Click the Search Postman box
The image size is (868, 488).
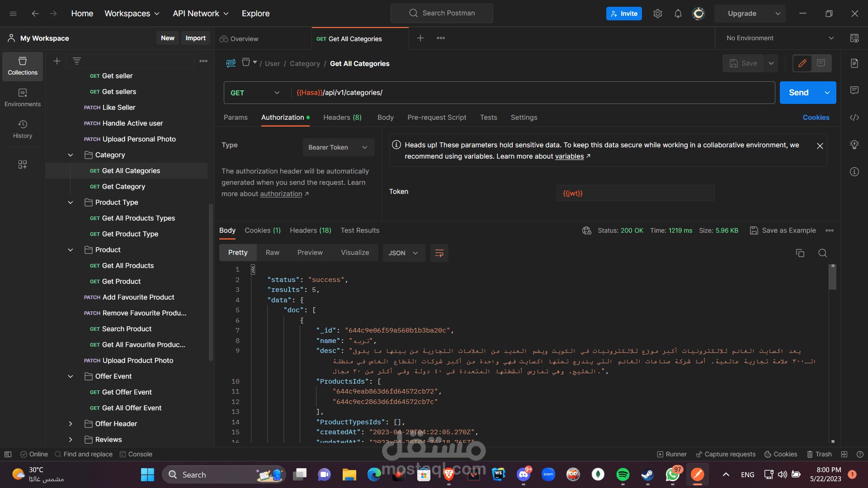point(442,13)
